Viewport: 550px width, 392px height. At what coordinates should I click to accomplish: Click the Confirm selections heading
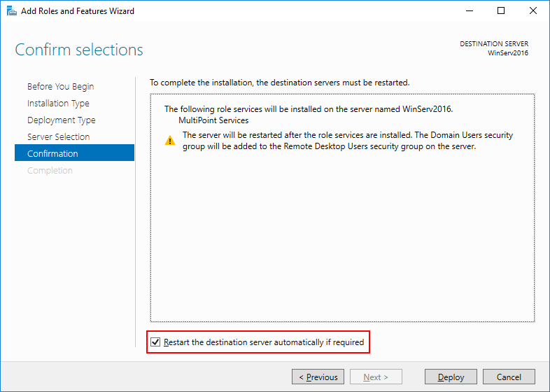[x=79, y=50]
